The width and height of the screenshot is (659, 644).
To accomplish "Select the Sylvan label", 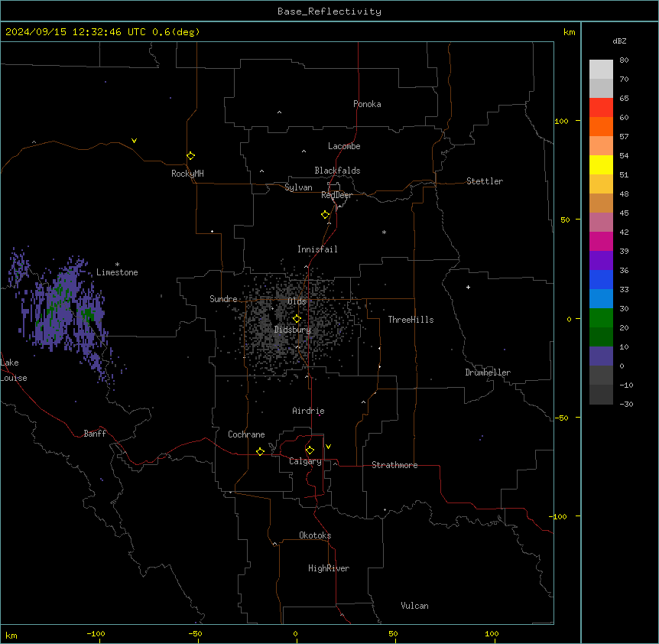I will click(298, 187).
